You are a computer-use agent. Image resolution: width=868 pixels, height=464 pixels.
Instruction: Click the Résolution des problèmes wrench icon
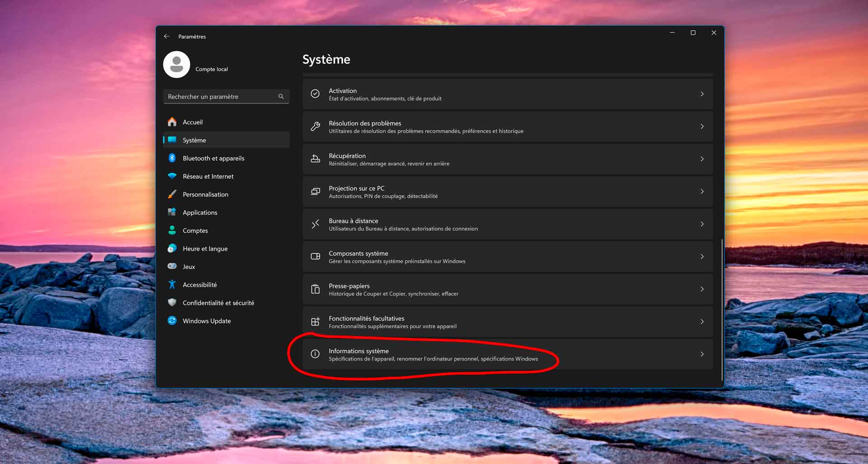(315, 127)
